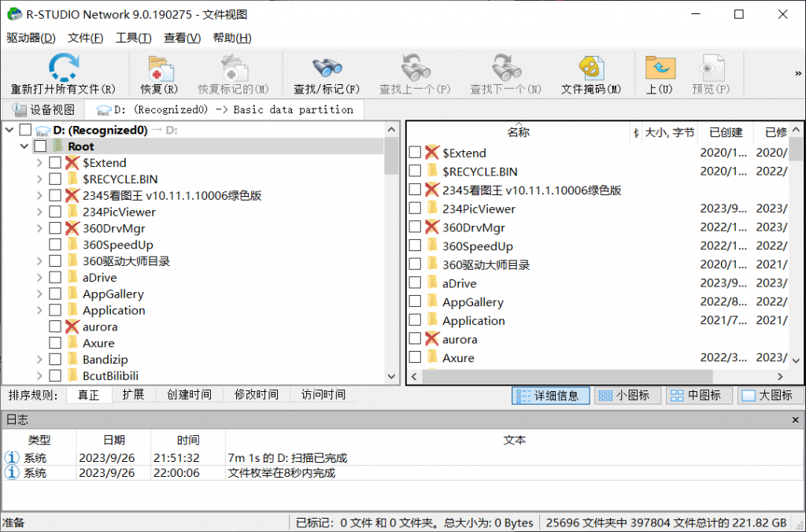Close the 日志 log panel

796,420
